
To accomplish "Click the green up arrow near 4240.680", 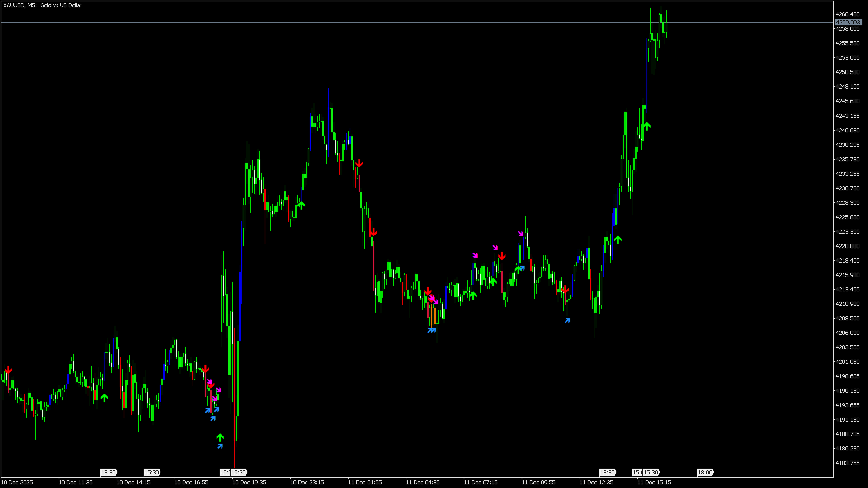I will pyautogui.click(x=646, y=126).
